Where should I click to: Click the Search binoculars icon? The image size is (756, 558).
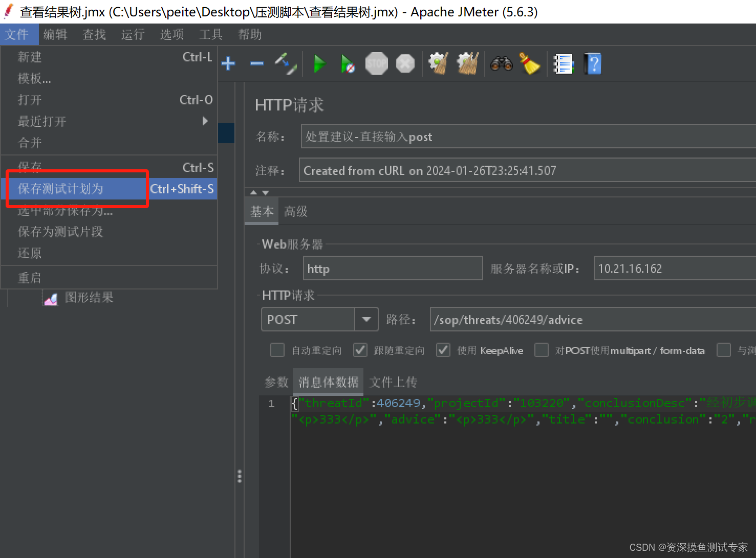502,64
